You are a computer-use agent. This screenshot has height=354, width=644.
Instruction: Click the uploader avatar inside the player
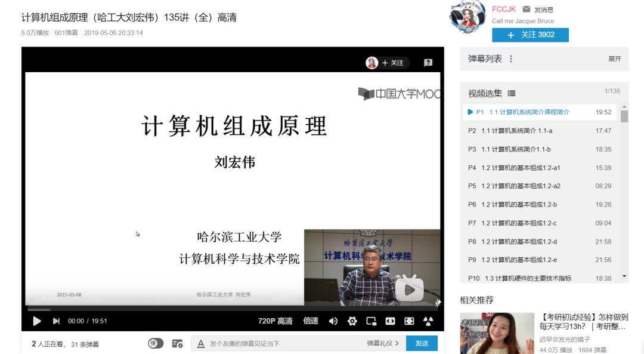coord(371,63)
